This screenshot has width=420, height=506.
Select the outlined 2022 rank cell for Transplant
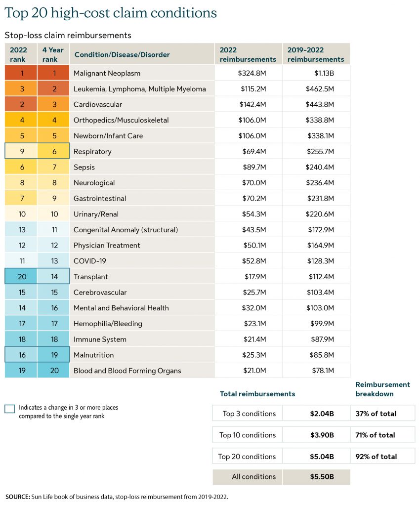21,277
